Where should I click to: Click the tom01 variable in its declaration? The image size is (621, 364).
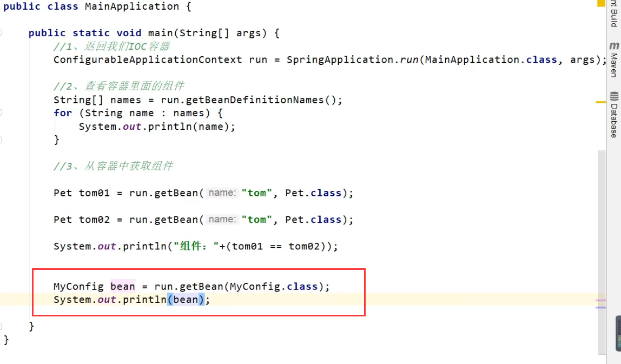94,193
